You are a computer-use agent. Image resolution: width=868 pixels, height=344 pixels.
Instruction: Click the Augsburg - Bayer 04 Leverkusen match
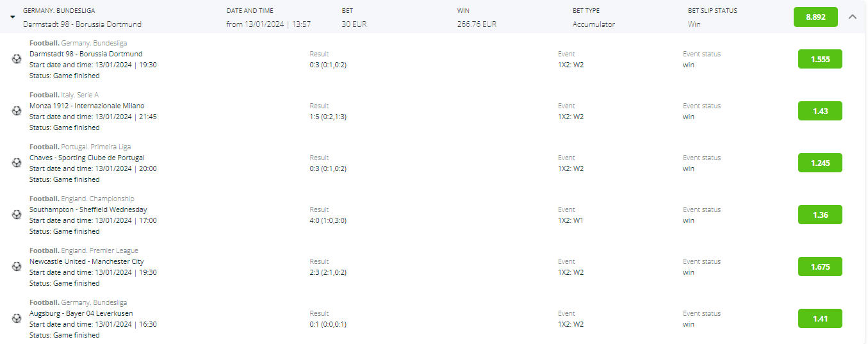pyautogui.click(x=81, y=313)
